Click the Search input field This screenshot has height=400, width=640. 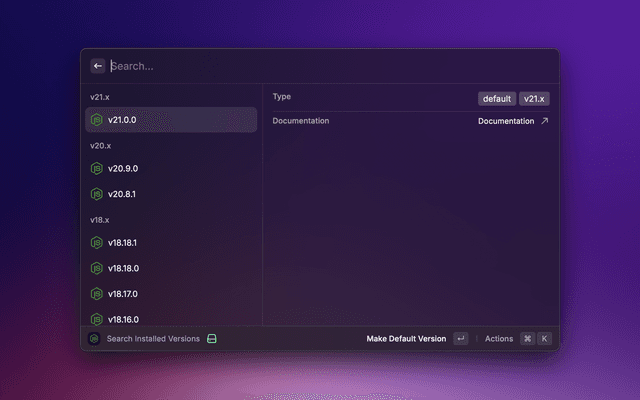(x=320, y=66)
